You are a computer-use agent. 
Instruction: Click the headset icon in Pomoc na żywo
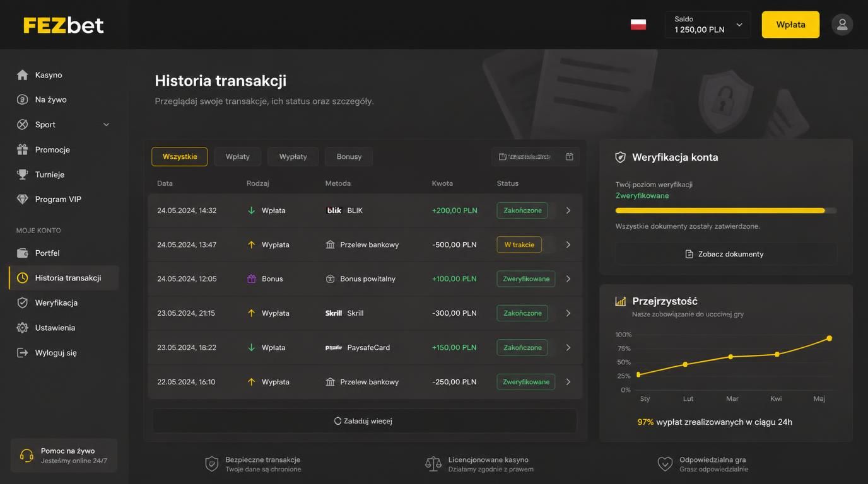[x=26, y=456]
